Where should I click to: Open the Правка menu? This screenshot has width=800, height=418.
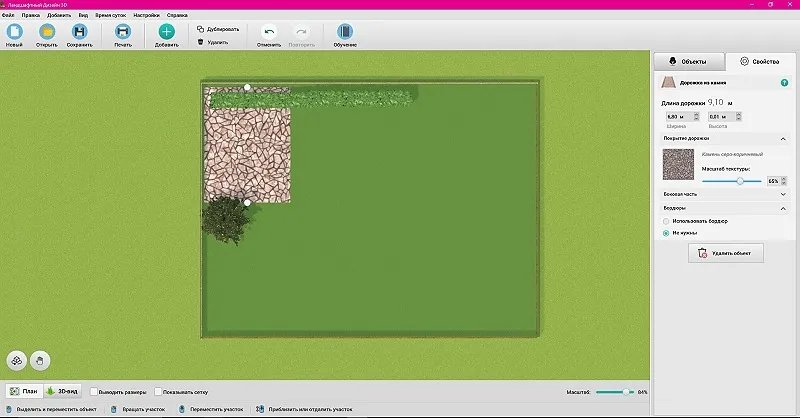click(x=31, y=15)
